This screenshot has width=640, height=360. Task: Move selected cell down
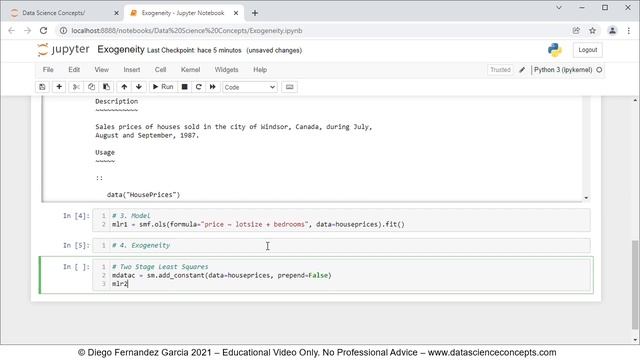pyautogui.click(x=139, y=87)
